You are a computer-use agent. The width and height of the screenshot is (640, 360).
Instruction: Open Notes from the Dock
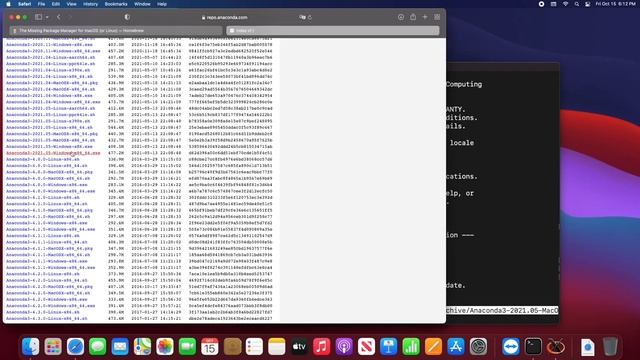[277, 347]
